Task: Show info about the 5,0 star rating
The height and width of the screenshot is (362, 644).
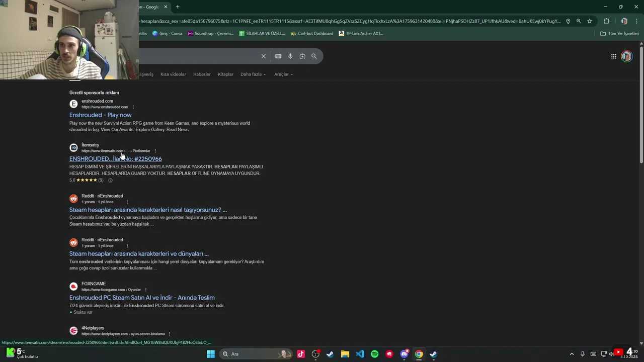Action: click(x=110, y=180)
